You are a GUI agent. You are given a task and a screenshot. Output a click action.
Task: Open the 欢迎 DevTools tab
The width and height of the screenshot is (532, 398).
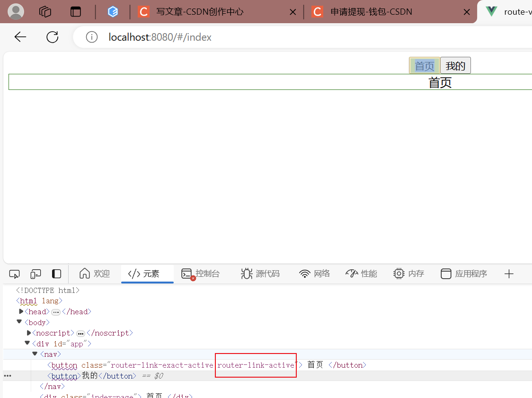click(x=95, y=274)
